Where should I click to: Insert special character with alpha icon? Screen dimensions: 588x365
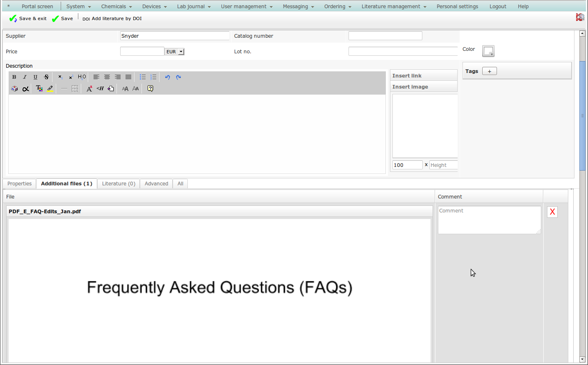(25, 89)
